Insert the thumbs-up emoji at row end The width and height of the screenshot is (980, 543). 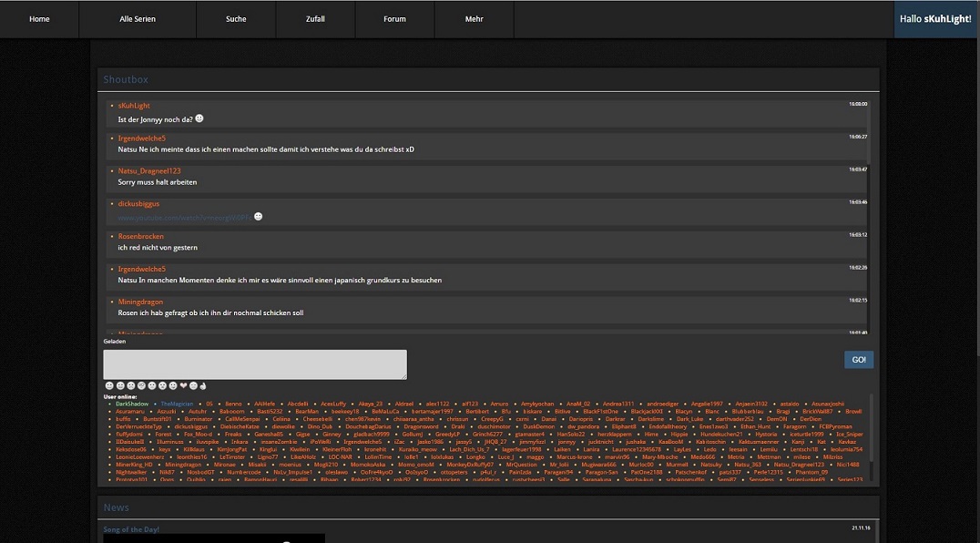coord(202,386)
